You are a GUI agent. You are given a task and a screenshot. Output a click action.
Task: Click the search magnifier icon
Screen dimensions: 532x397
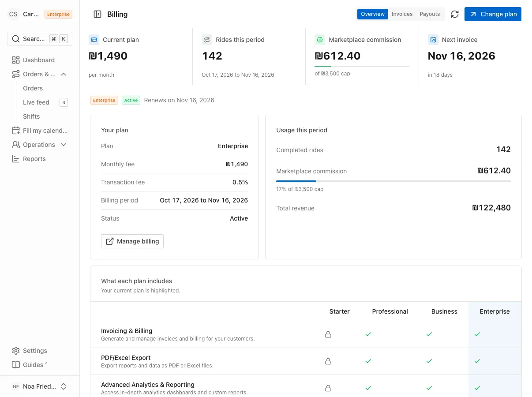pos(15,39)
